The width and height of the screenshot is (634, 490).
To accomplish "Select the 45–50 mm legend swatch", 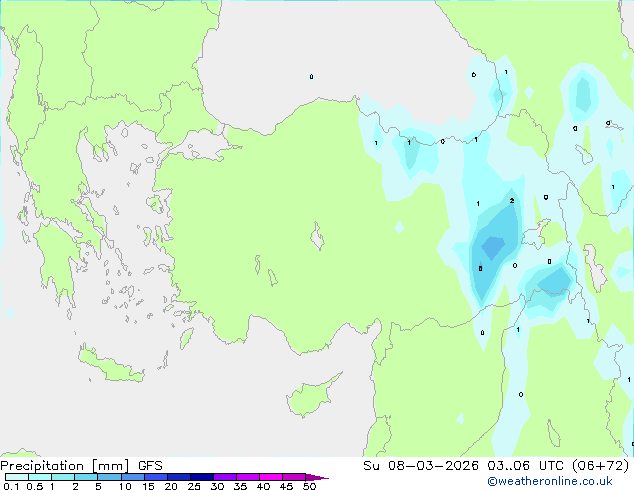I will pos(294,477).
